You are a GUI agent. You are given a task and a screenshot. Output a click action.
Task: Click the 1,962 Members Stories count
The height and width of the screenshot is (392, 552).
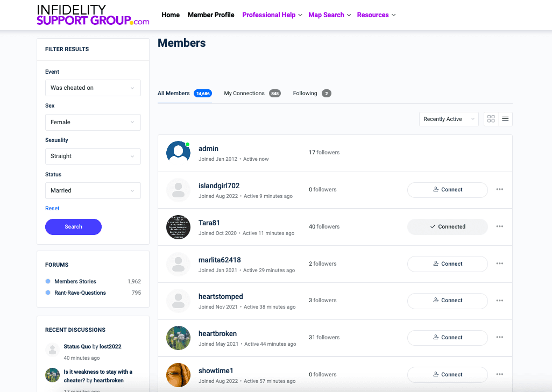pos(134,282)
